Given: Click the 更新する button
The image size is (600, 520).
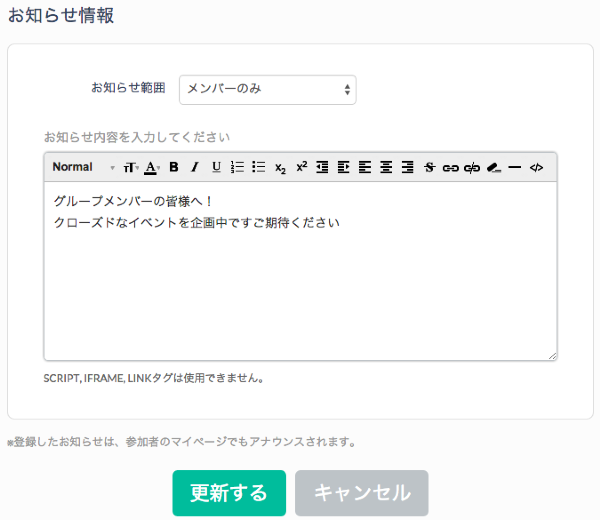Looking at the screenshot, I should (x=229, y=493).
